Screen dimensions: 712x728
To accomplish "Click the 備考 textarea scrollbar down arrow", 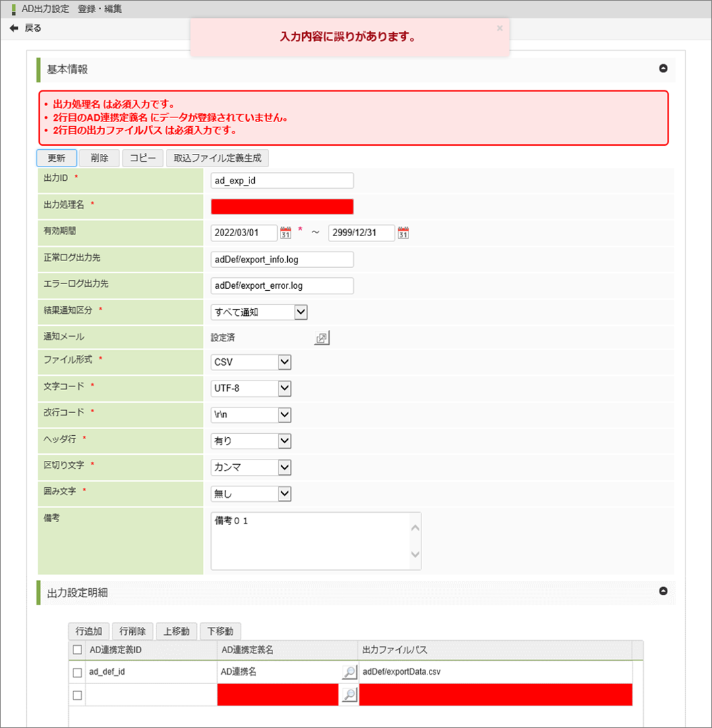I will point(415,555).
